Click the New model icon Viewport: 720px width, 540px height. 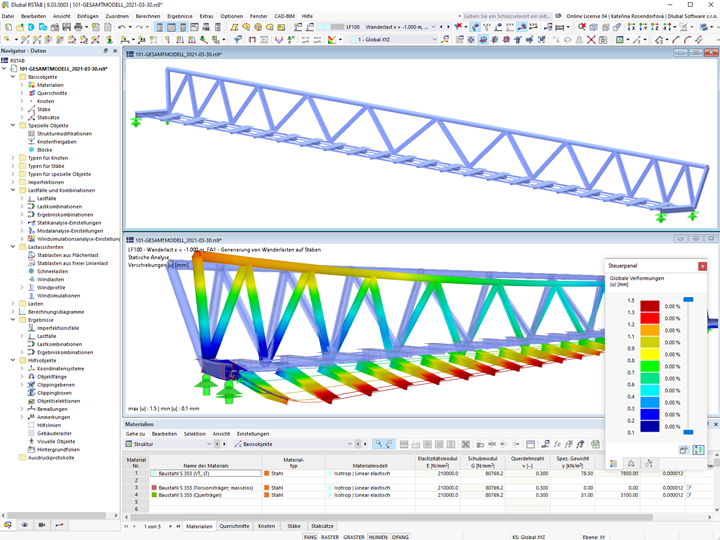(x=8, y=27)
